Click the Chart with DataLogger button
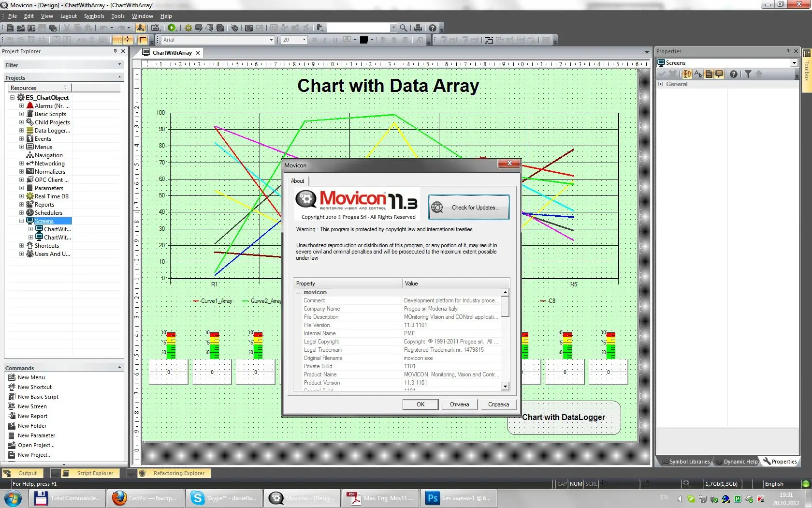This screenshot has width=812, height=508. pyautogui.click(x=564, y=418)
